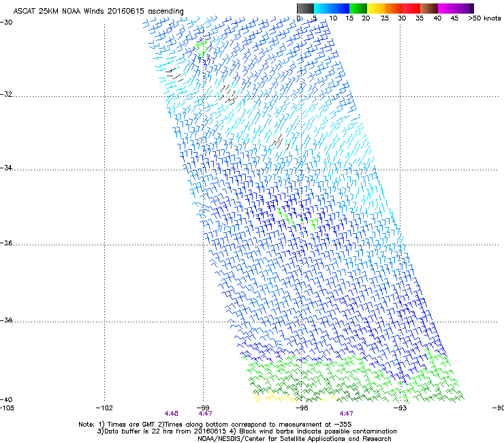504x443 pixels.
Task: Click the 'NOAA/NESDIS/Center for Satellite Applications and Research' credit
Action: pyautogui.click(x=294, y=439)
